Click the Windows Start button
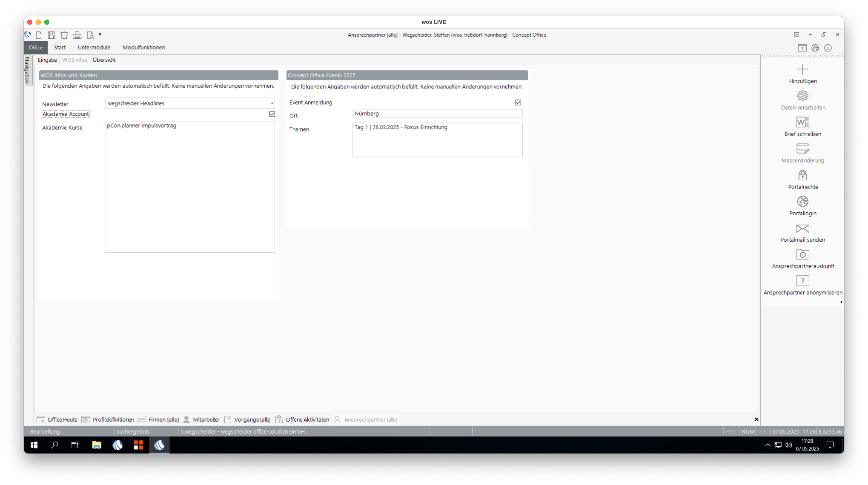Viewport: 868px width, 485px height. [34, 445]
